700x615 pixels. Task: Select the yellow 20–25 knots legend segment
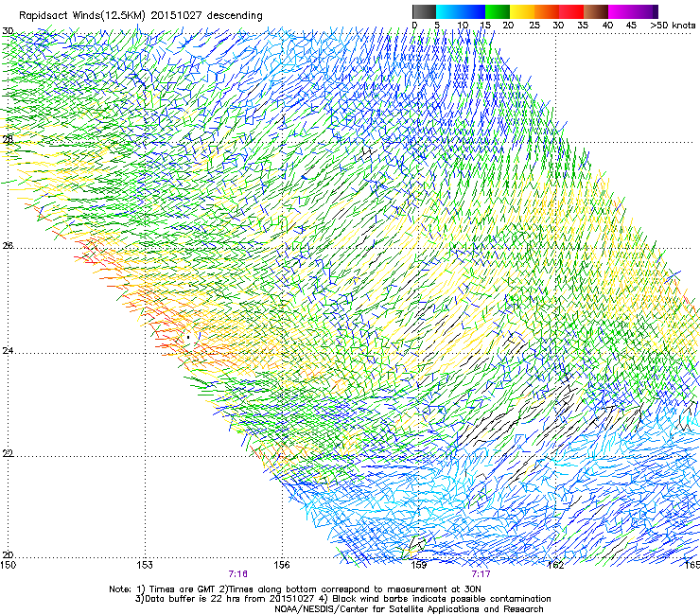[x=522, y=11]
